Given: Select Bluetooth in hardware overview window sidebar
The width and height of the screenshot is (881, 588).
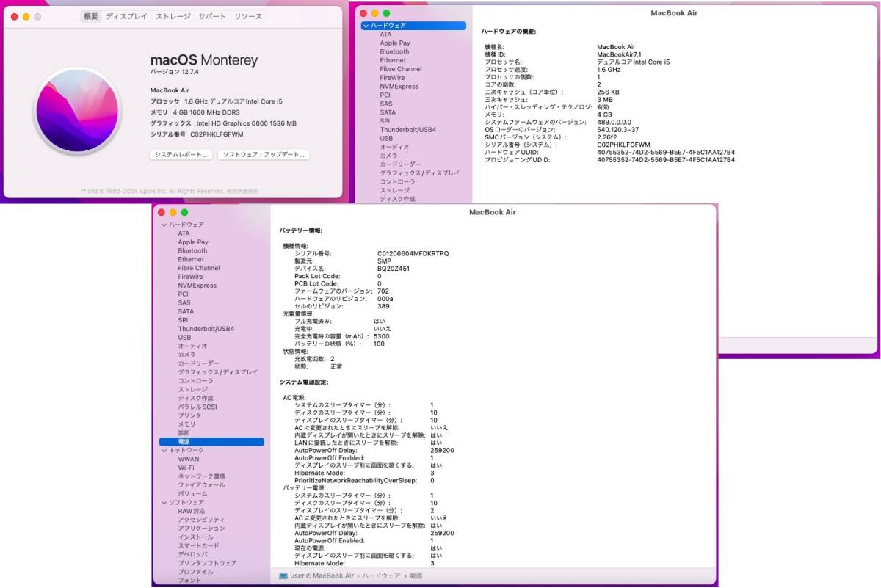Looking at the screenshot, I should tap(394, 51).
